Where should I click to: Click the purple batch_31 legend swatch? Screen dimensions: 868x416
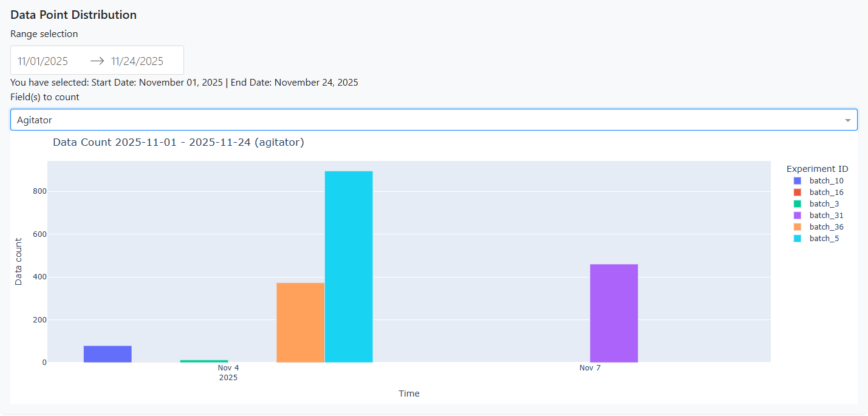[x=798, y=216]
